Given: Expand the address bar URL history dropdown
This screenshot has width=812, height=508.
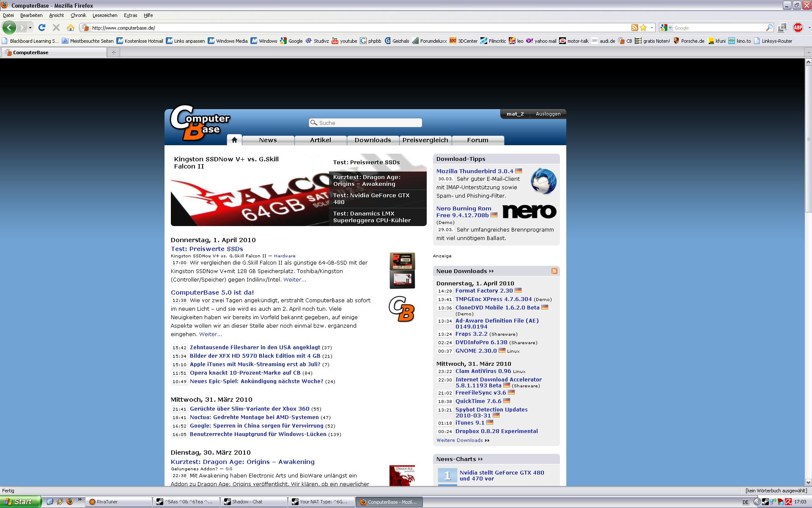Looking at the screenshot, I should pos(652,28).
